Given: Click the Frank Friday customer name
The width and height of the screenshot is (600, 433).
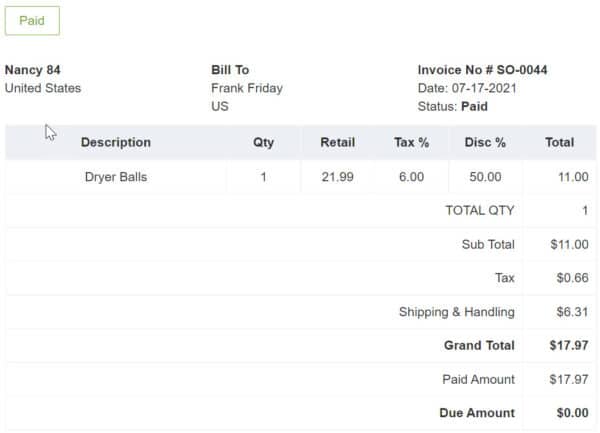Looking at the screenshot, I should tap(247, 88).
